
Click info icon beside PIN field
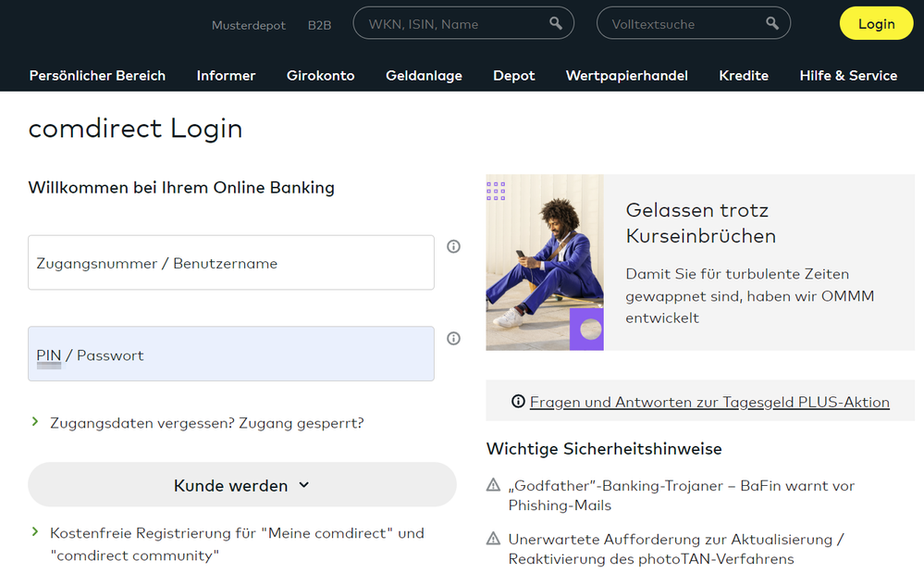tap(453, 339)
